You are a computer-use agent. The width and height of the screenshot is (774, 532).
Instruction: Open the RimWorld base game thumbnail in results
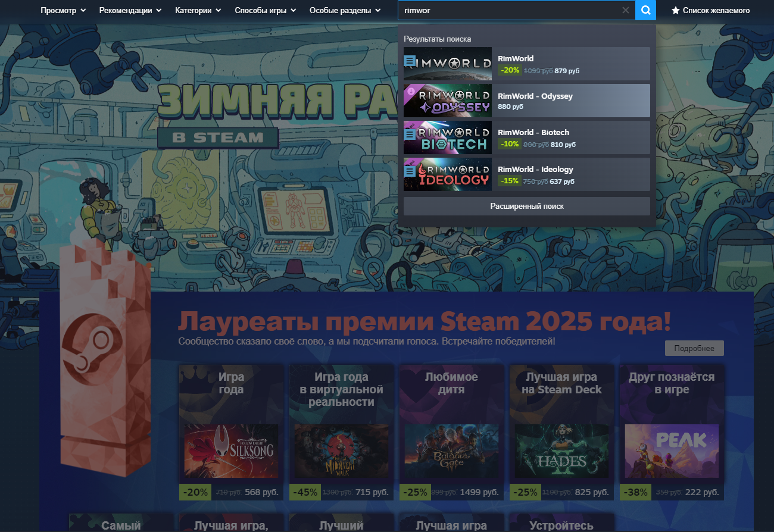point(448,64)
